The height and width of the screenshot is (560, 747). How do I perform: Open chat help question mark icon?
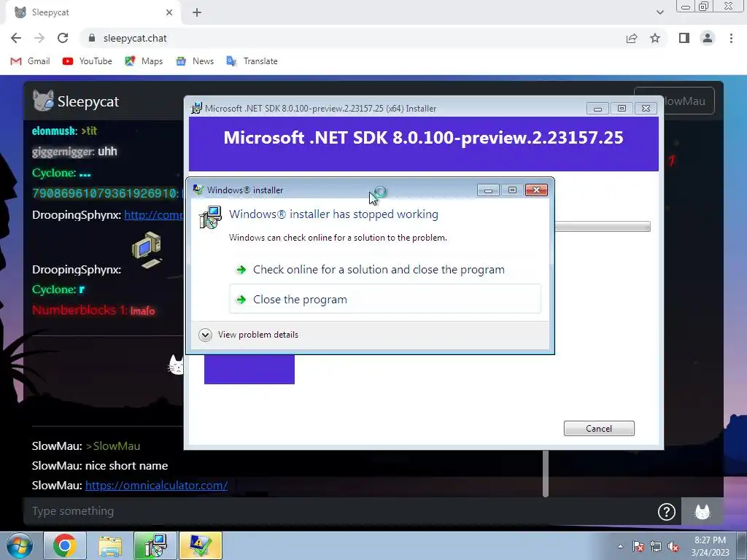click(667, 512)
